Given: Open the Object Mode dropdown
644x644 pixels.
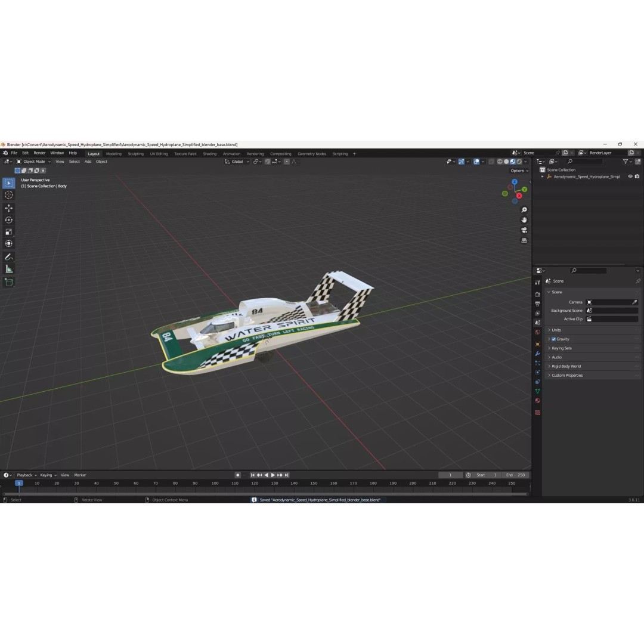Looking at the screenshot, I should pos(33,162).
